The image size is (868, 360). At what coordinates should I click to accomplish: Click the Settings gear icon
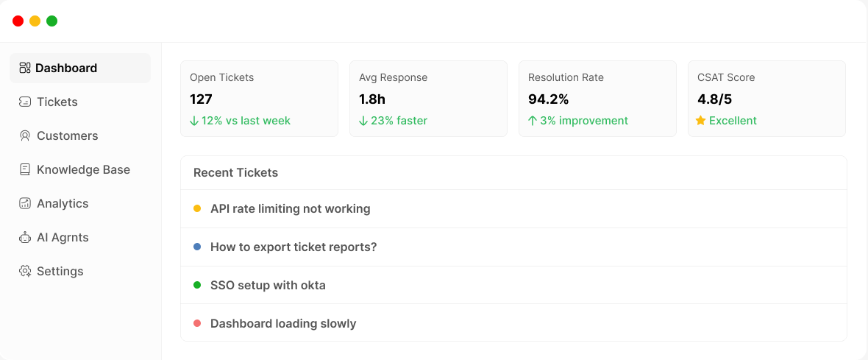click(x=25, y=271)
